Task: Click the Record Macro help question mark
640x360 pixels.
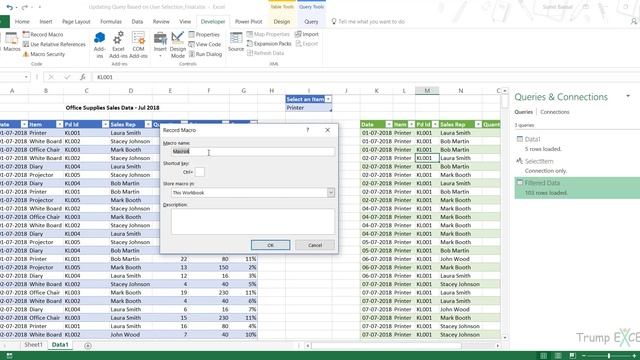Action: pos(308,130)
